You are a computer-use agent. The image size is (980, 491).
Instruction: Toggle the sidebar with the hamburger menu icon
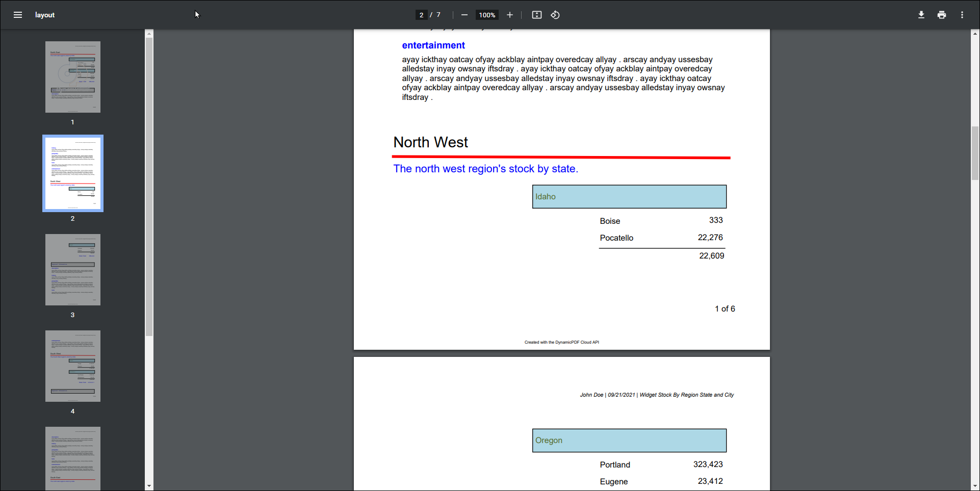(x=18, y=15)
